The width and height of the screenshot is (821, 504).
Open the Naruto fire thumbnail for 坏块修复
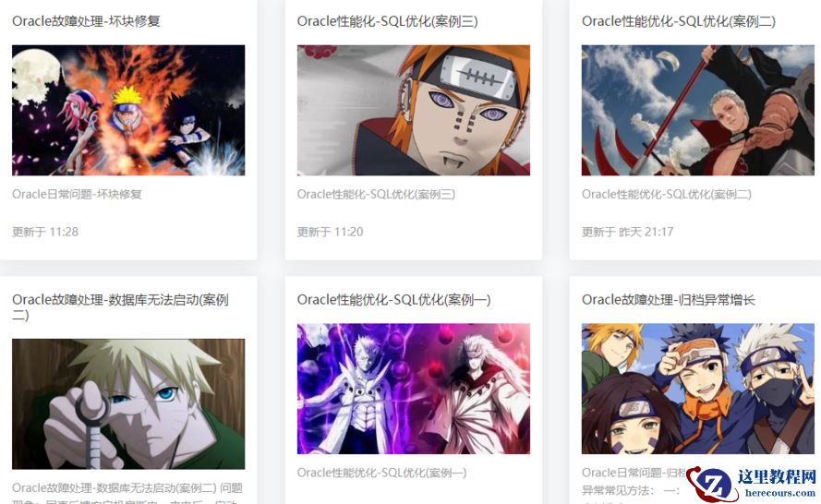point(128,110)
